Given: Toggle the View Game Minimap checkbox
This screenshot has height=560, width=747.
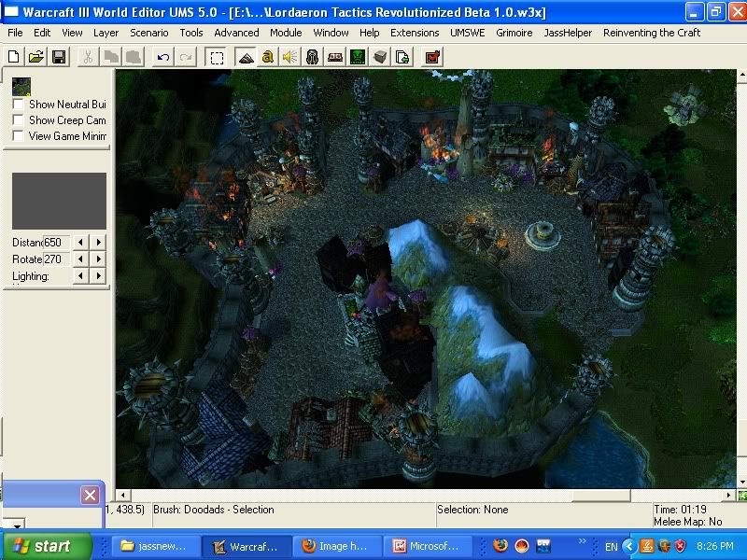Looking at the screenshot, I should [x=18, y=136].
